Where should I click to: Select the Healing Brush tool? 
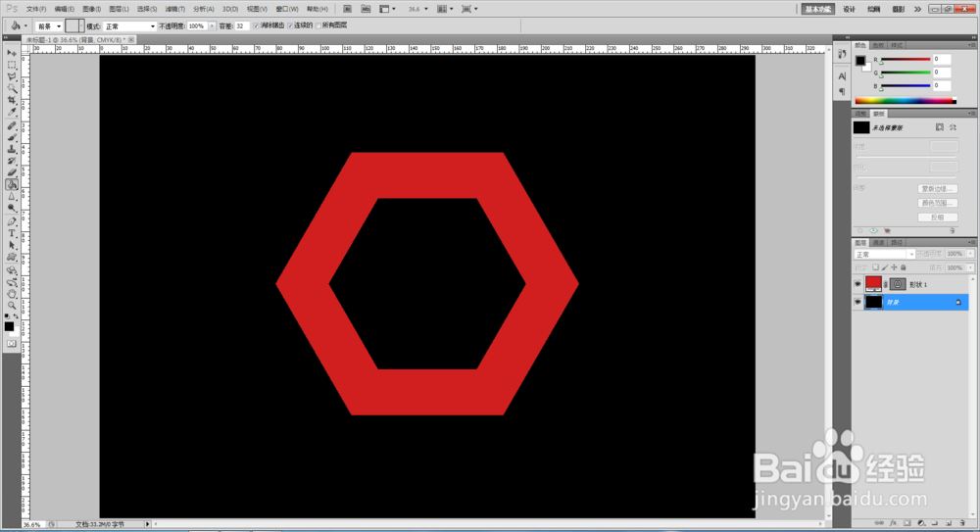tap(12, 125)
